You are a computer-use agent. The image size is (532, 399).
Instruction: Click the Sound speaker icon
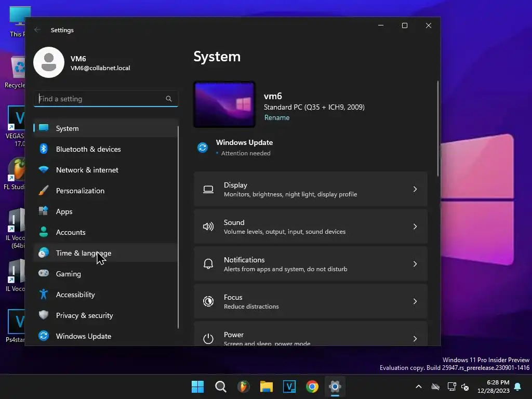(x=208, y=227)
